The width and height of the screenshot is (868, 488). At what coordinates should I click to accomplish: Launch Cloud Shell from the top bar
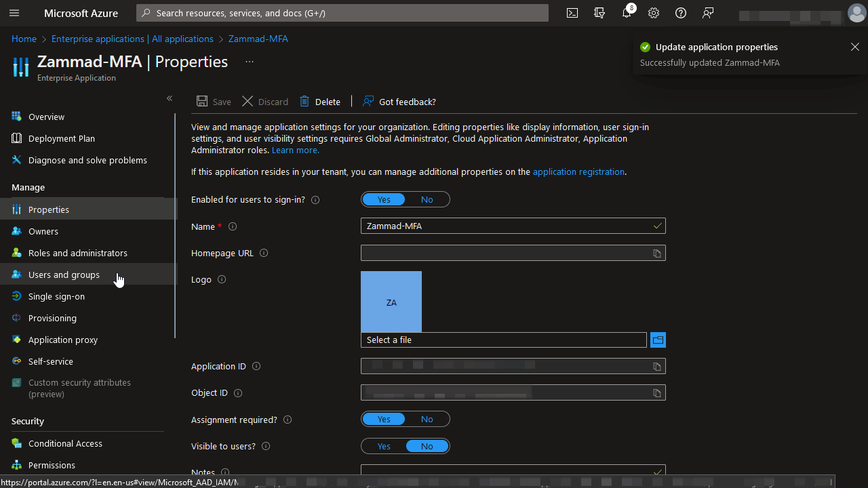[x=572, y=13]
